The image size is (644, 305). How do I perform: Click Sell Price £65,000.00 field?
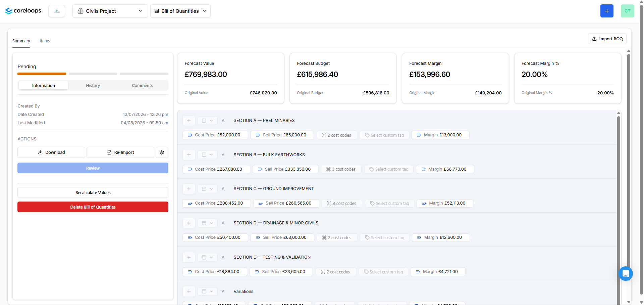[282, 135]
